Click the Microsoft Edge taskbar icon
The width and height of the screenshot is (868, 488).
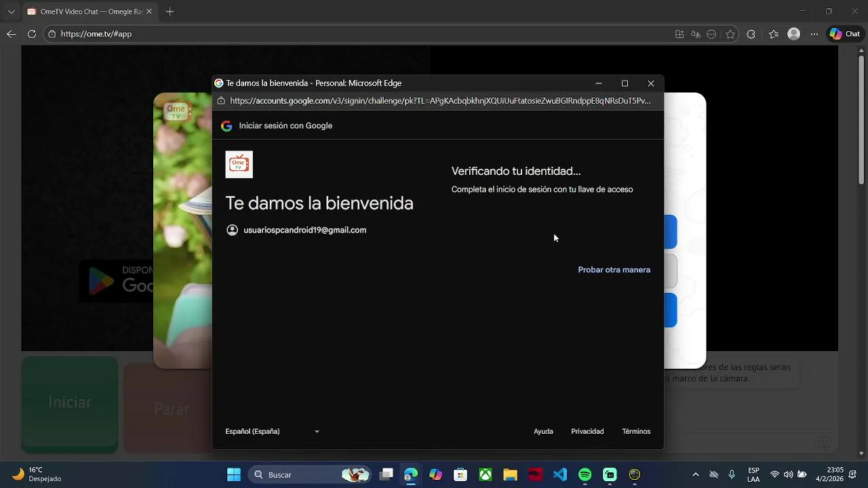[411, 474]
